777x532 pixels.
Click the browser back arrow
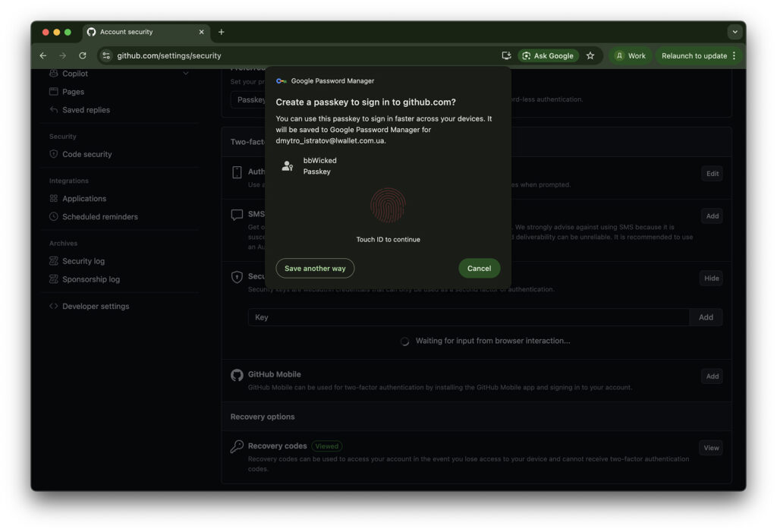[43, 55]
